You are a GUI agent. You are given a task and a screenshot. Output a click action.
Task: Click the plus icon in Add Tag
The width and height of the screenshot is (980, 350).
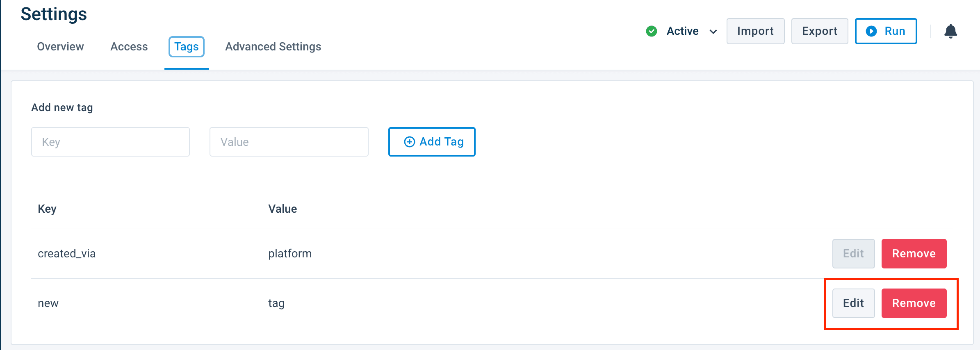(x=409, y=142)
